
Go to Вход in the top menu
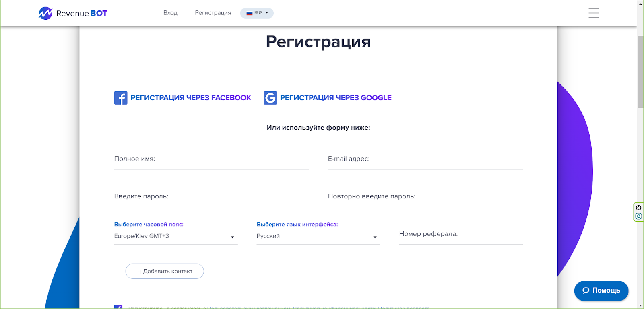[170, 13]
